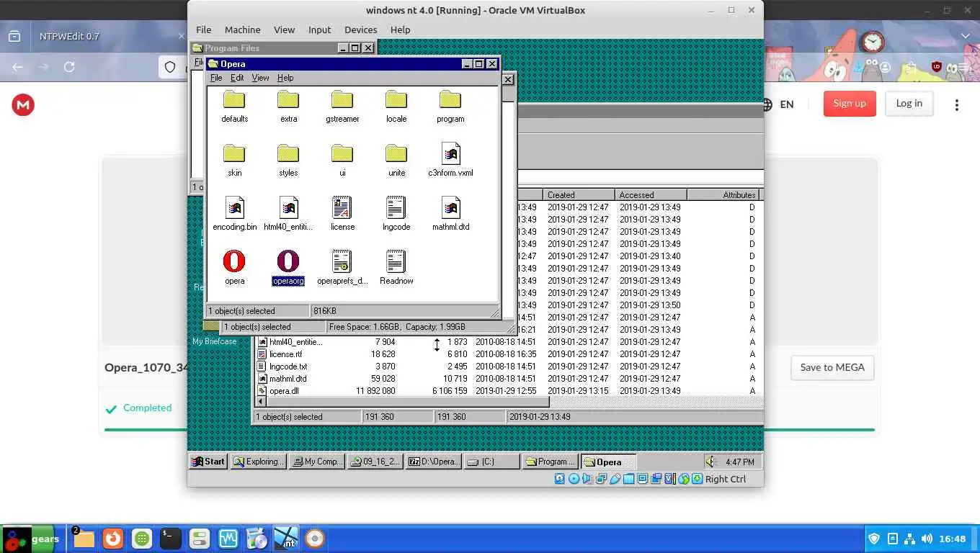The height and width of the screenshot is (553, 980).
Task: Select the license document icon
Action: point(342,207)
